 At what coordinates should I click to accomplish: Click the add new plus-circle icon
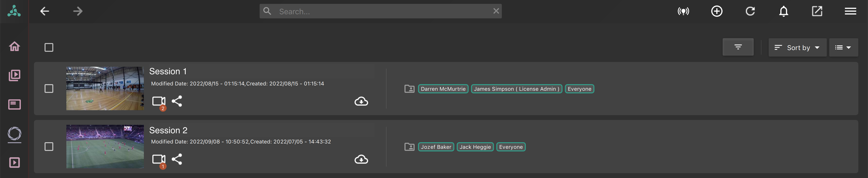717,11
